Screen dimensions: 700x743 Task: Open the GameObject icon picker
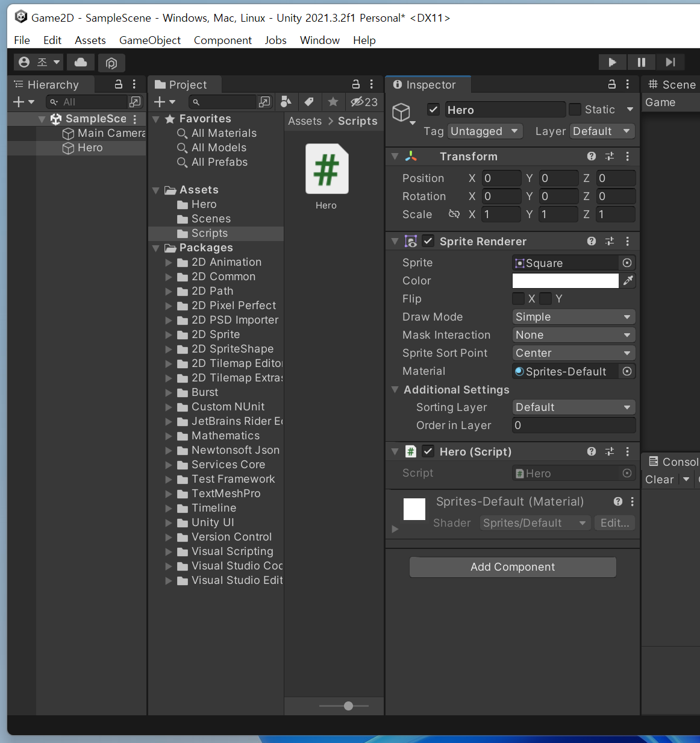(403, 113)
